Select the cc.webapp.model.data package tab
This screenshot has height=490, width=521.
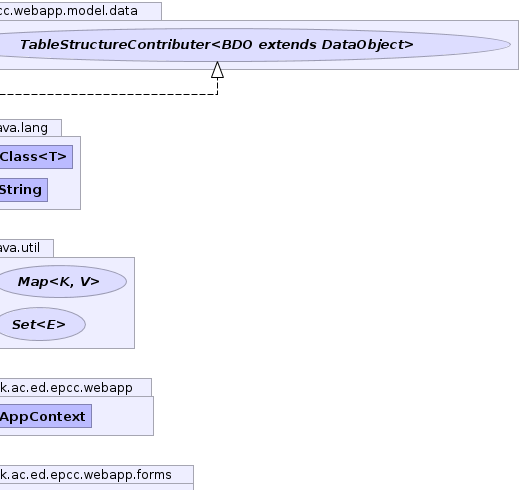(81, 11)
